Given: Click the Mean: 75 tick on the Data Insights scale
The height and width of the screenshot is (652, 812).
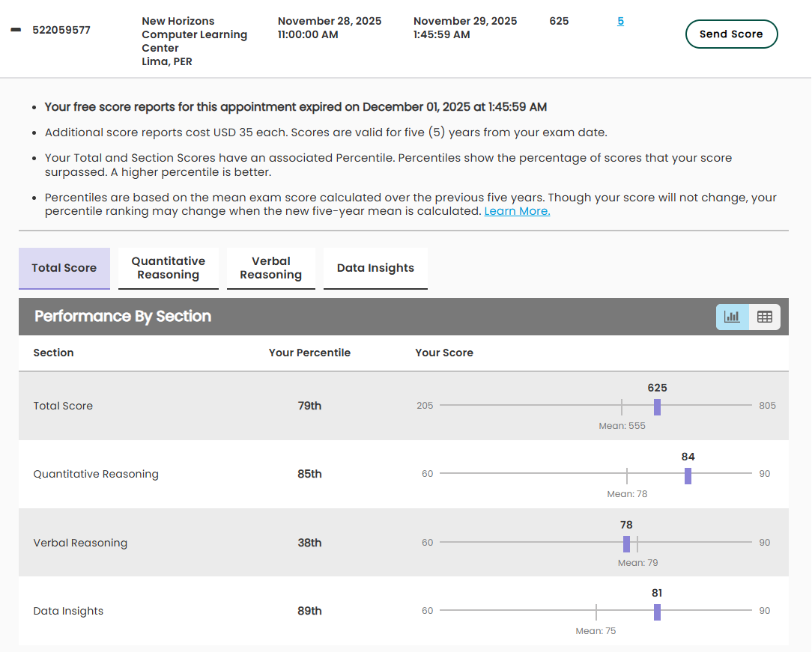Looking at the screenshot, I should point(596,612).
